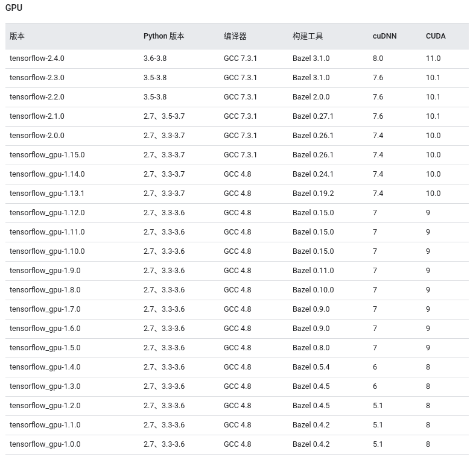Click cuDNN 7.4 in tensorflow_gpu-1.13.1 row
Viewport: 476px width, 460px height.
coord(378,194)
